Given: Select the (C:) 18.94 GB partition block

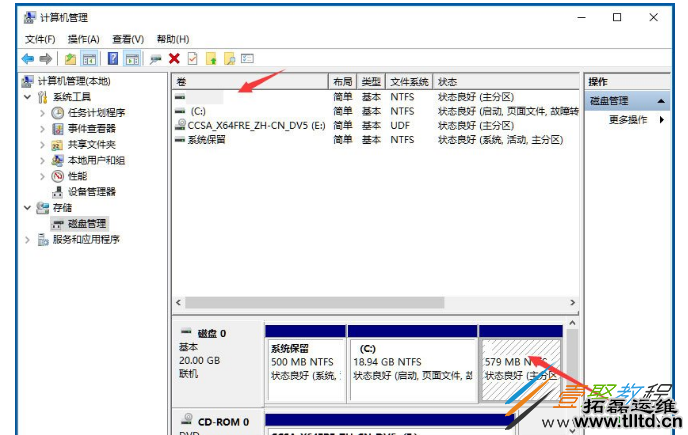Looking at the screenshot, I should click(x=412, y=363).
